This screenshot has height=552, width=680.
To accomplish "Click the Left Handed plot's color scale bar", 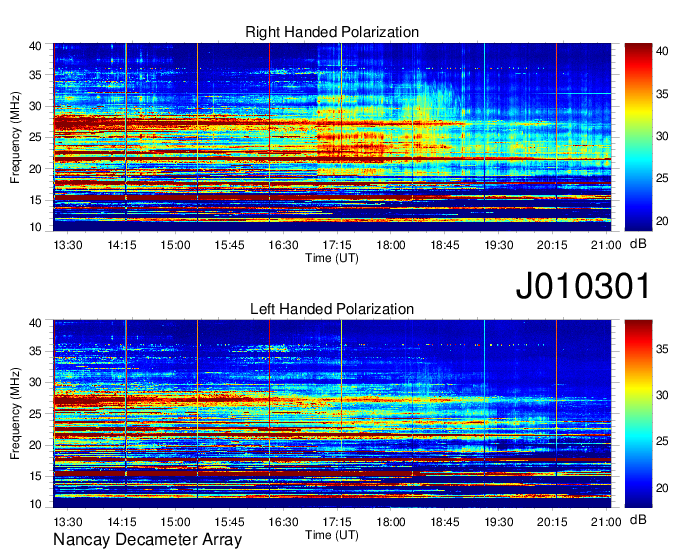I will 638,414.
